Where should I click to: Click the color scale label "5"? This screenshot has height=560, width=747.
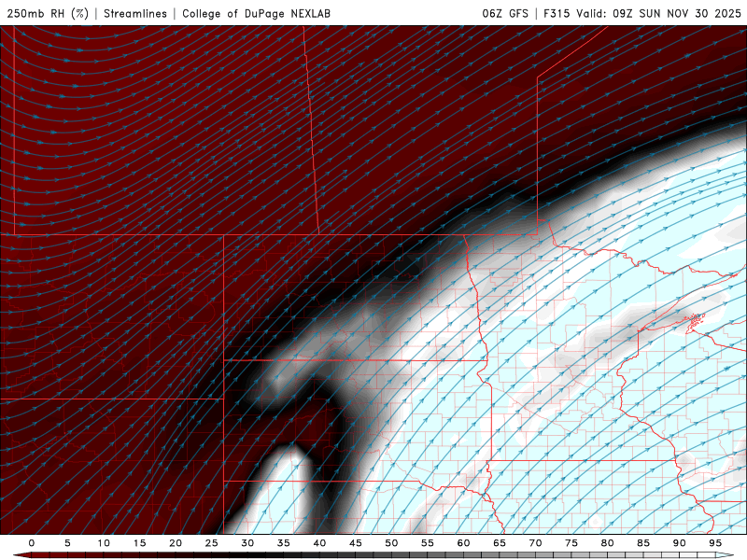click(x=67, y=543)
